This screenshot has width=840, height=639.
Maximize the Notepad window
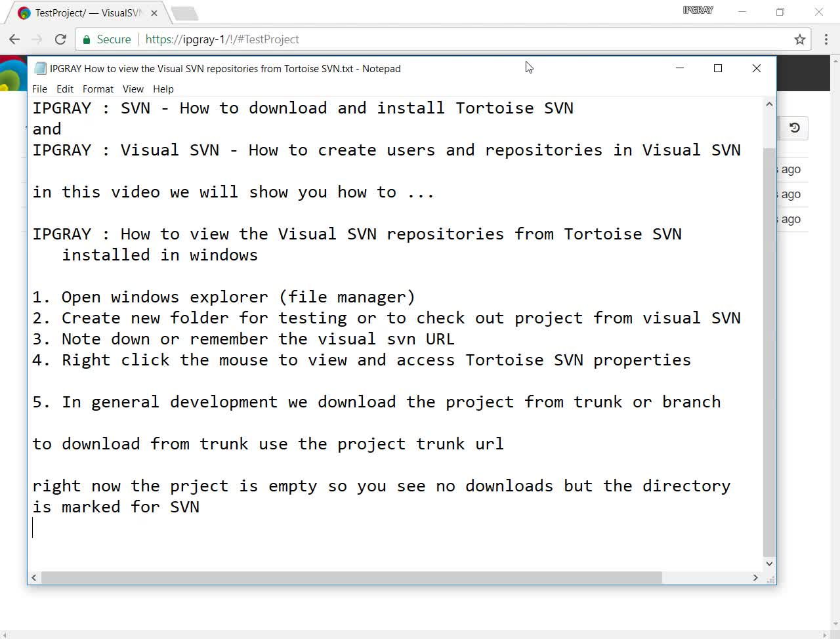[718, 68]
